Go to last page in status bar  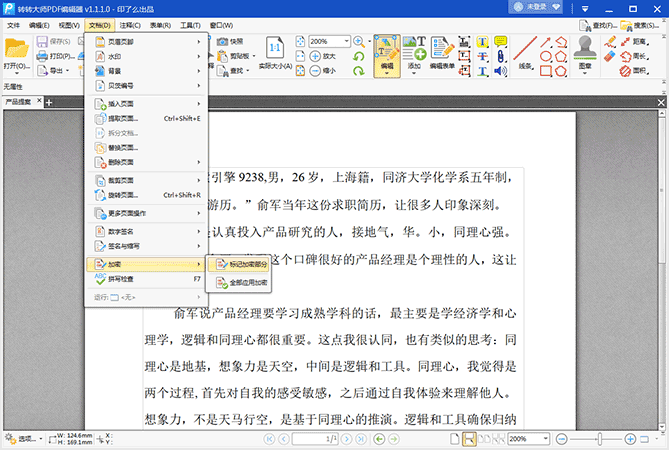[x=361, y=439]
